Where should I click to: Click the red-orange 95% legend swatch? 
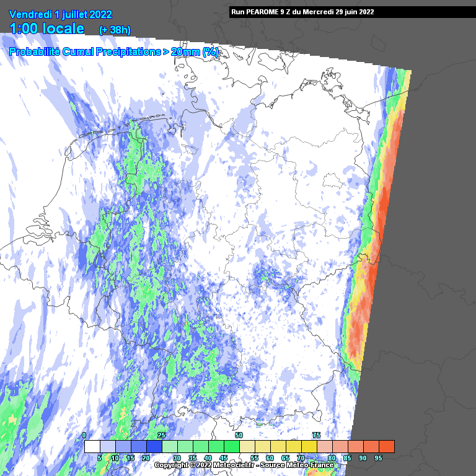[x=386, y=446]
